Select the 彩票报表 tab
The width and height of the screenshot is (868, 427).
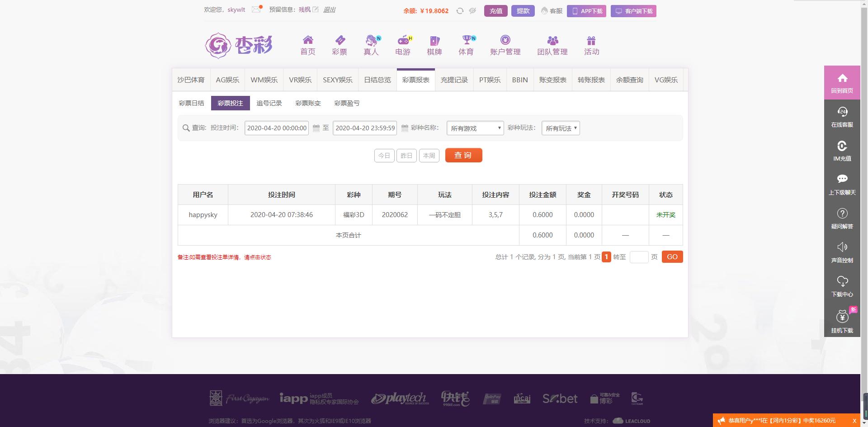[416, 80]
